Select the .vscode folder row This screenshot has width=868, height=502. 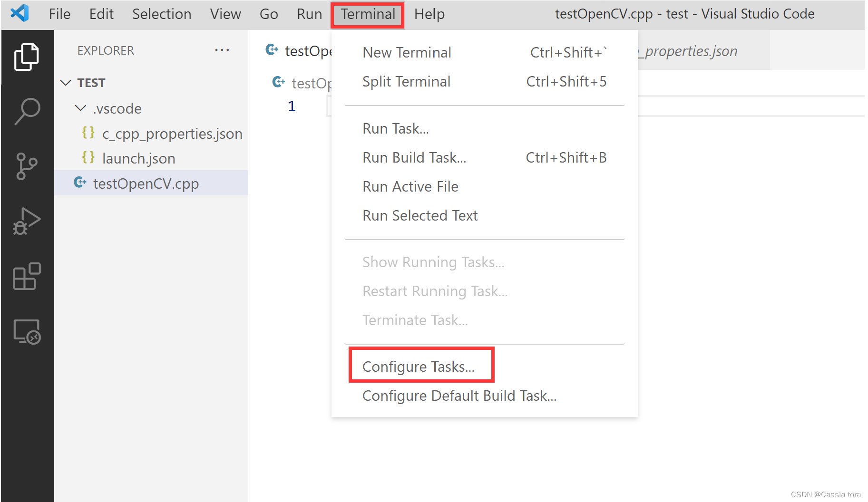(151, 108)
